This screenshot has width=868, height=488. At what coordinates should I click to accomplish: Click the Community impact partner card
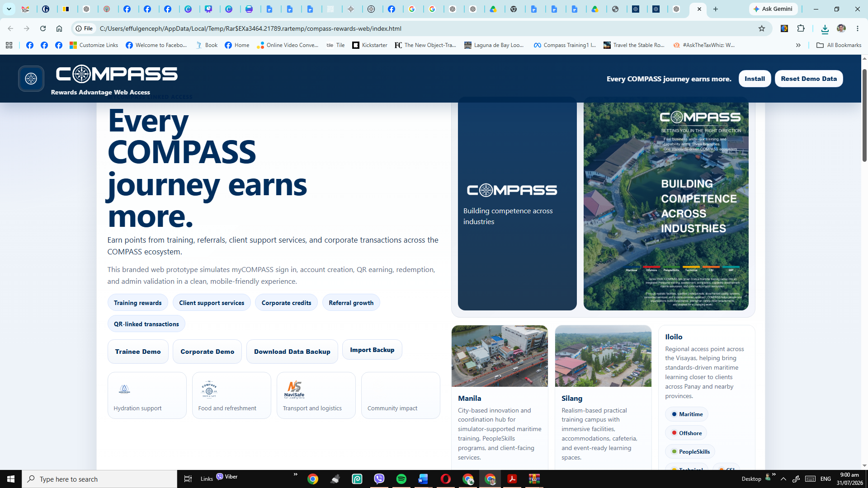pyautogui.click(x=401, y=395)
